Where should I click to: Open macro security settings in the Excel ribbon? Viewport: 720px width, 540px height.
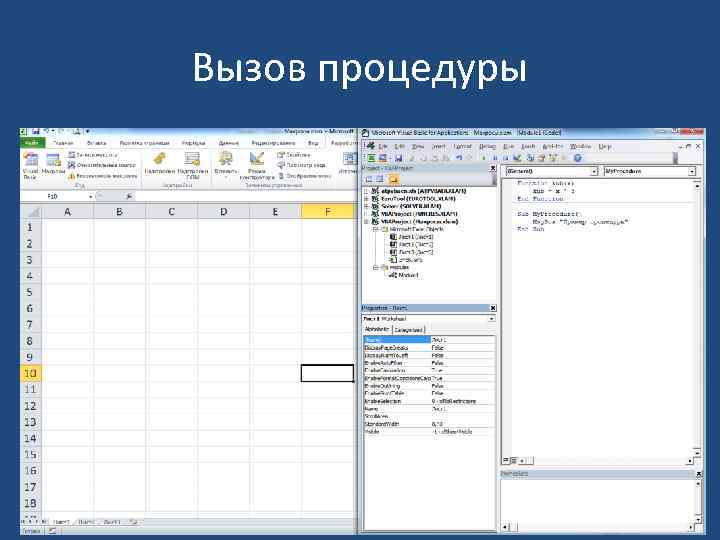click(102, 176)
